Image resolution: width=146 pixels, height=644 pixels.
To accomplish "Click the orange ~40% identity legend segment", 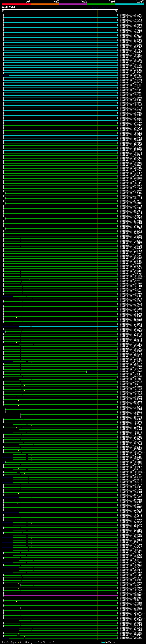I will [x=45, y=4].
